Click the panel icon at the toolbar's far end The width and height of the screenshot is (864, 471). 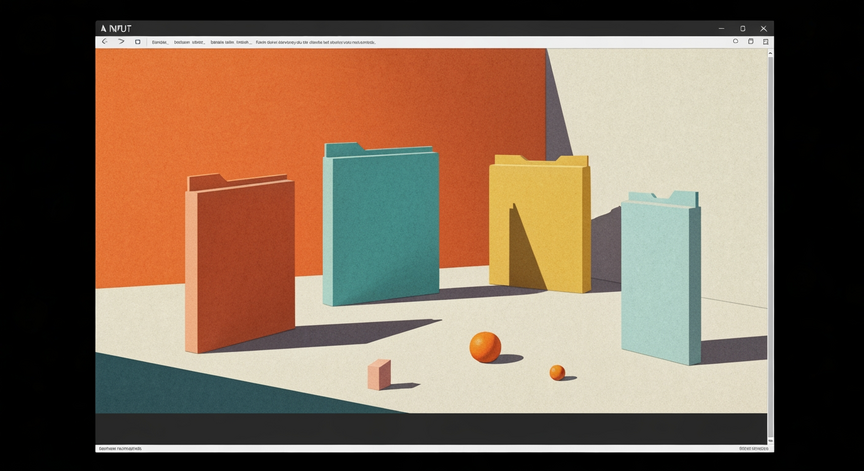[x=765, y=41]
